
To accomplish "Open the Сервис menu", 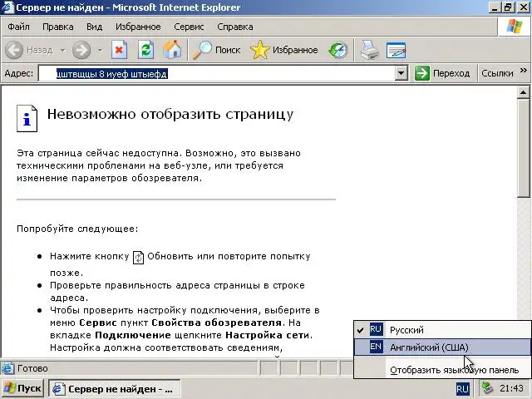I will 189,27.
